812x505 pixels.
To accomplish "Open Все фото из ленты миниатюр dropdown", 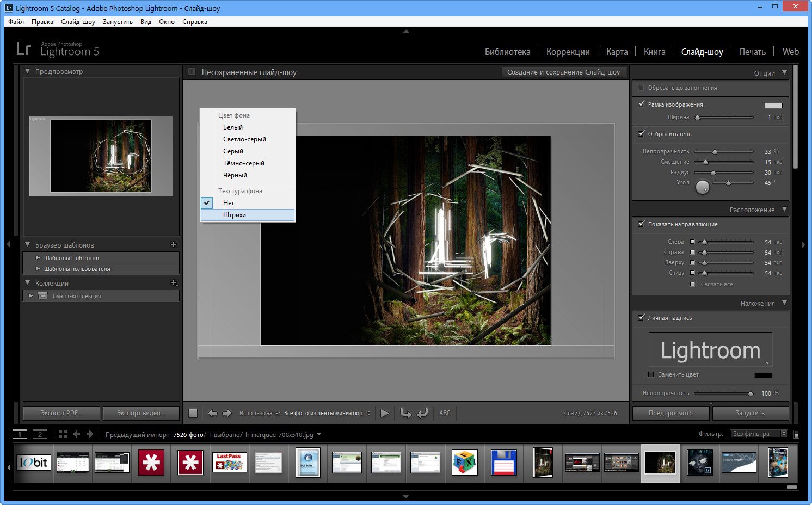I will pos(327,413).
